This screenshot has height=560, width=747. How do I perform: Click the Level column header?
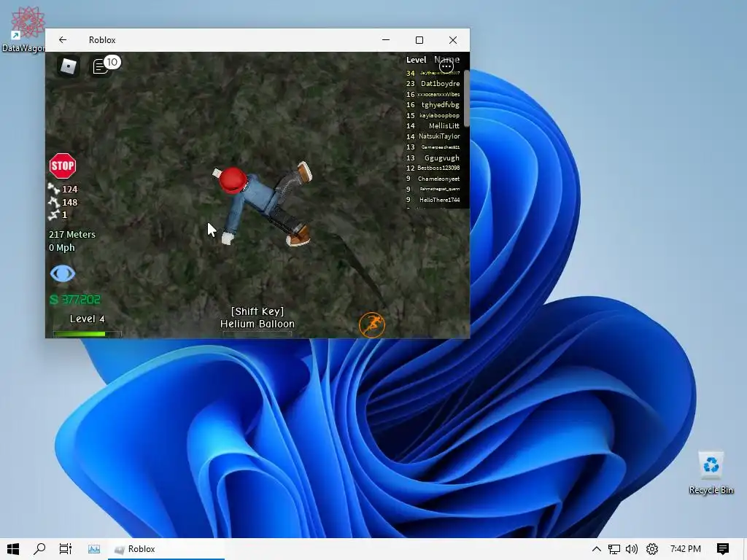pos(416,60)
